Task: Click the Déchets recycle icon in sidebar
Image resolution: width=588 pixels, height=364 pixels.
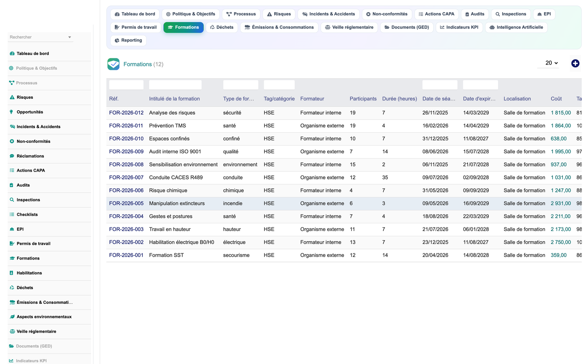Action: [12, 288]
